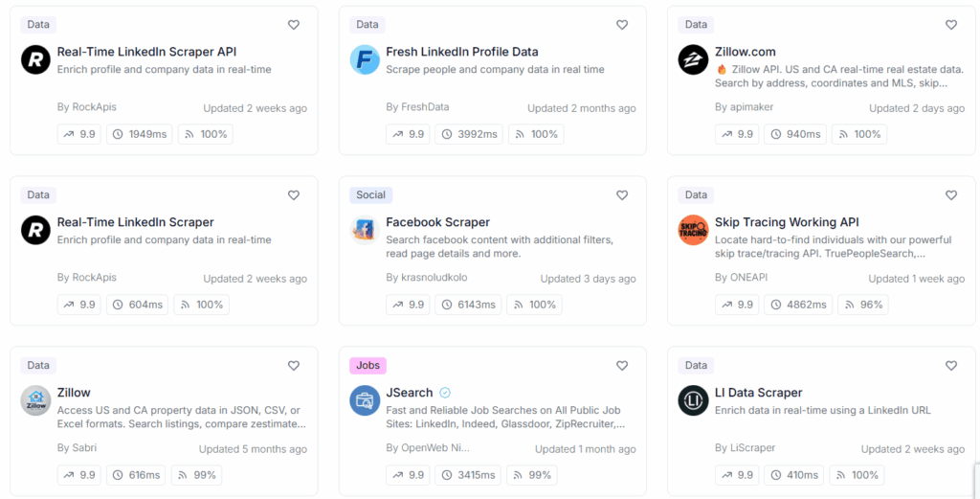Image resolution: width=980 pixels, height=499 pixels.
Task: Click the Facebook Scraper logo icon
Action: click(x=365, y=230)
